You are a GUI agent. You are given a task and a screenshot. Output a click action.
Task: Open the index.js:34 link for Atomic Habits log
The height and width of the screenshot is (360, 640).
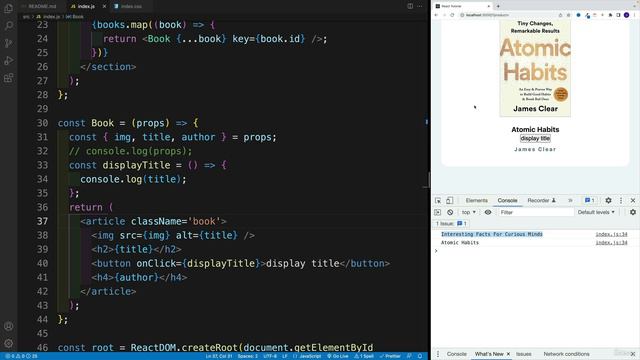(611, 242)
